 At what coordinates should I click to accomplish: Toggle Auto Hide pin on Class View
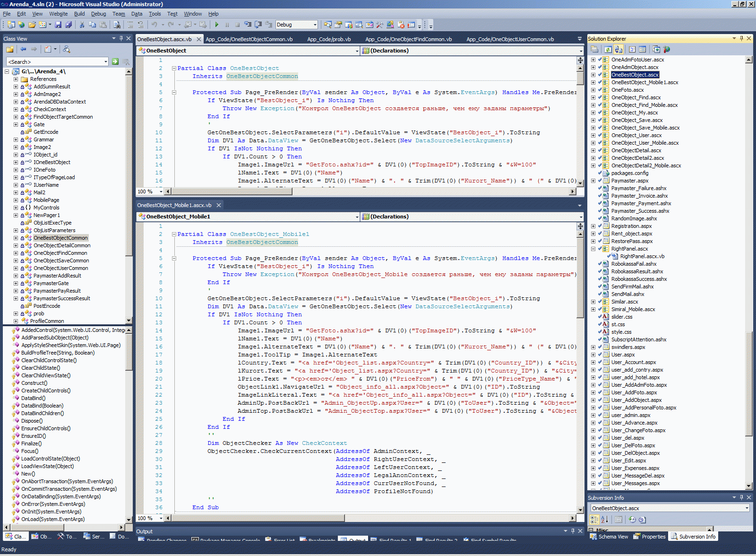(x=121, y=38)
